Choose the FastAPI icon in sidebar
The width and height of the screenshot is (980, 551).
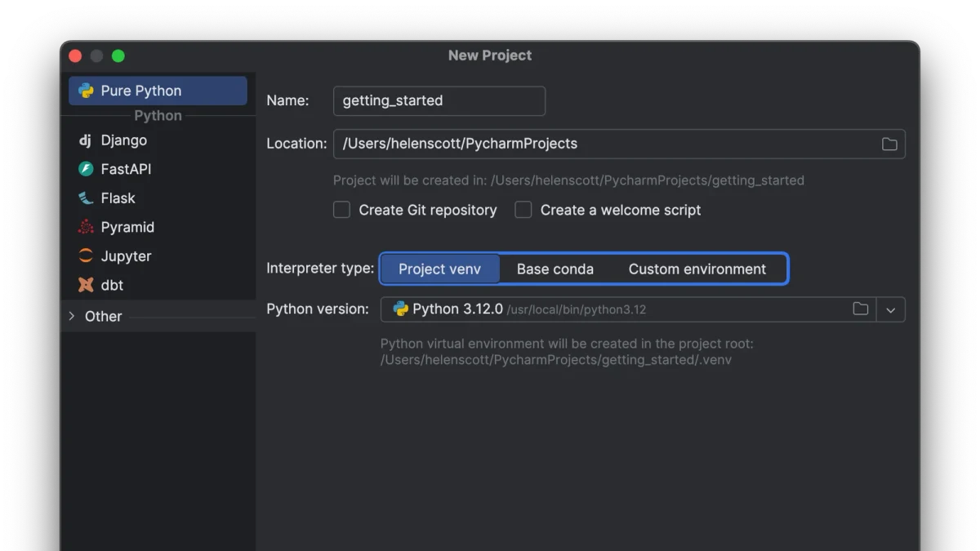pyautogui.click(x=86, y=169)
